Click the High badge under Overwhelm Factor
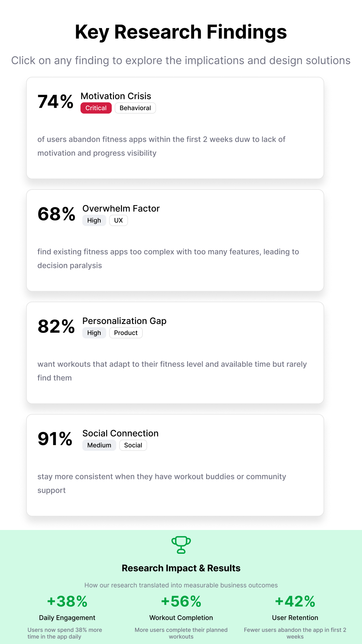 click(x=94, y=220)
